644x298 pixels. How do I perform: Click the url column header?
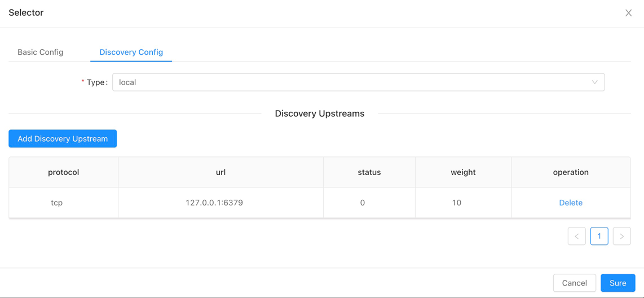click(x=220, y=172)
